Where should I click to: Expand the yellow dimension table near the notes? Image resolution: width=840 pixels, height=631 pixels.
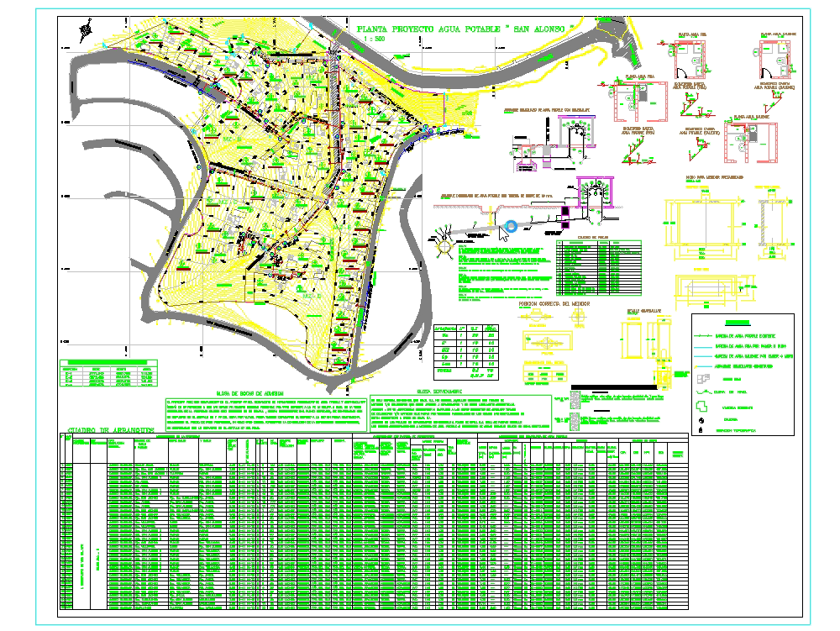(x=545, y=372)
